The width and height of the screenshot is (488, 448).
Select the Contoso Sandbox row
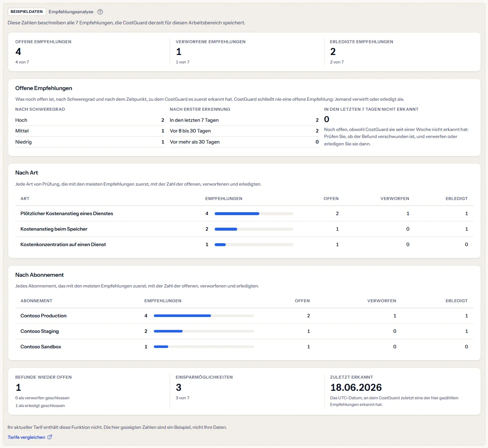244,347
